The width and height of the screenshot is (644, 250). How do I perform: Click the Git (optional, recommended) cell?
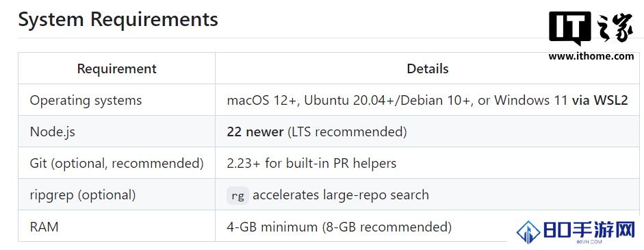coord(116,163)
